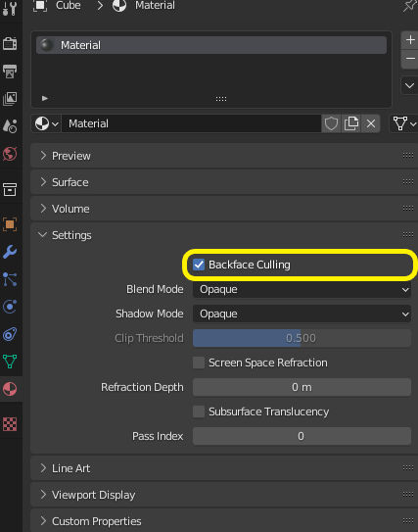The image size is (418, 532).
Task: Expand the Volume panel
Action: coord(224,209)
